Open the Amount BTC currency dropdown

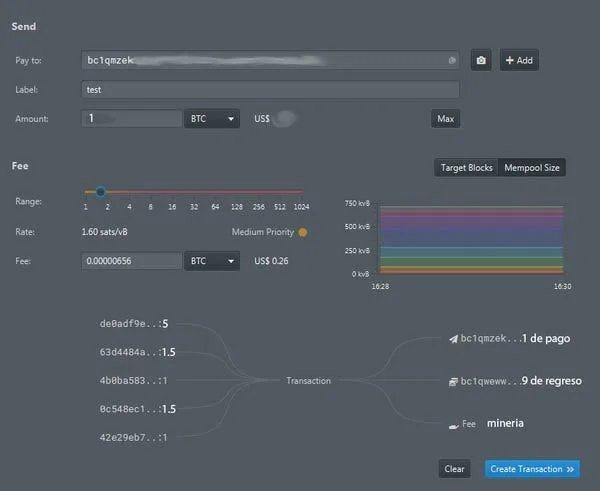[212, 119]
